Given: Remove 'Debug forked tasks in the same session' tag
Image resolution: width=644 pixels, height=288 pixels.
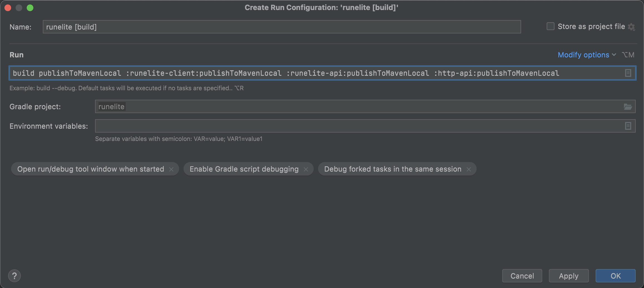Looking at the screenshot, I should [469, 169].
